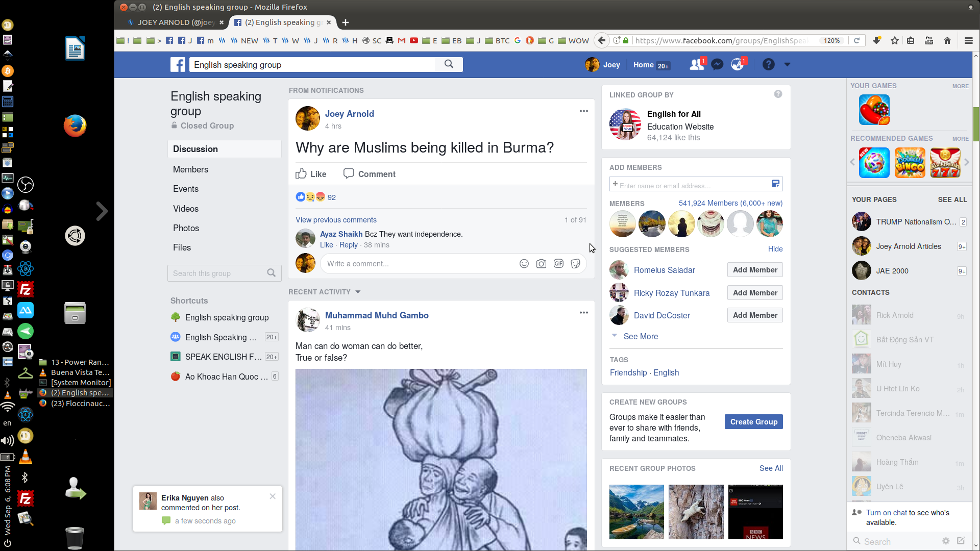The width and height of the screenshot is (980, 551).
Task: Open friend requests icon
Action: coord(697,65)
